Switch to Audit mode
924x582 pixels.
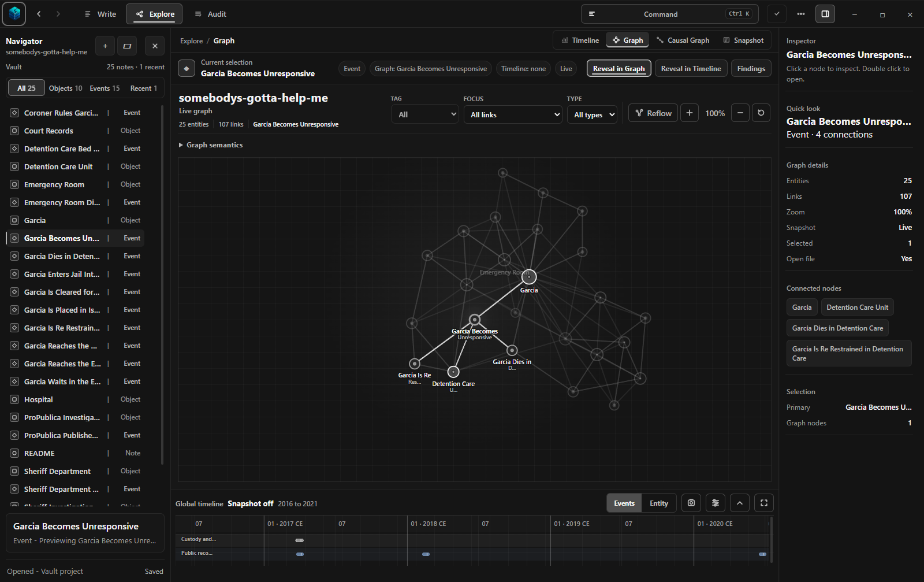click(x=211, y=14)
